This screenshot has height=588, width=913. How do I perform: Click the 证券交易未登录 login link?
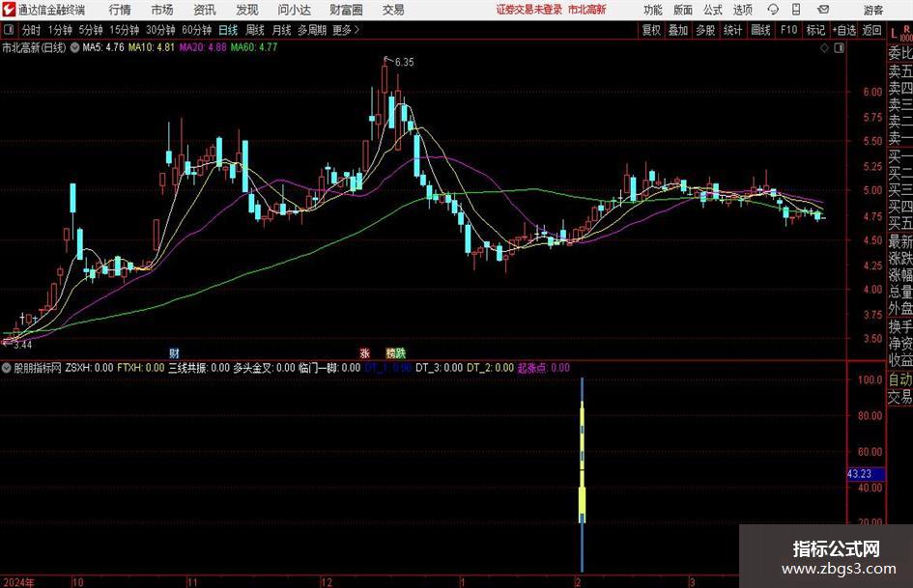529,10
